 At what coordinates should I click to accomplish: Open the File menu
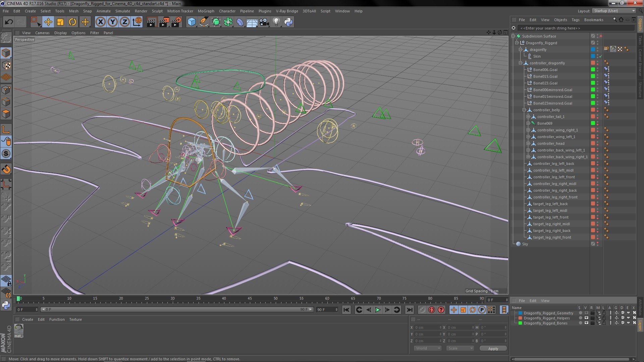coord(6,11)
